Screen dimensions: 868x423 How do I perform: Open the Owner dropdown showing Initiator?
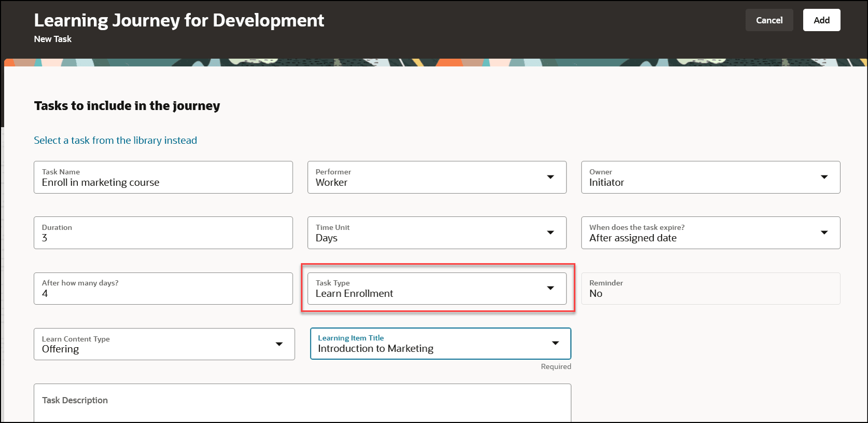coord(711,178)
